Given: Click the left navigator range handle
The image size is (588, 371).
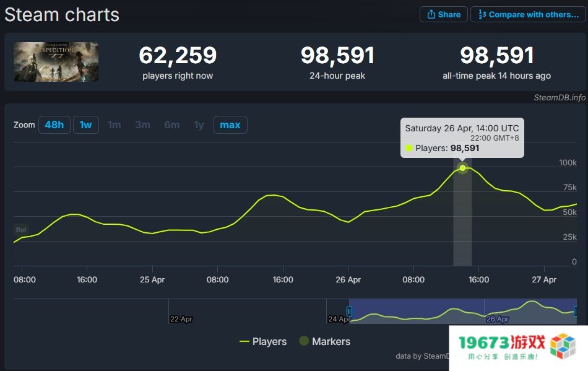Looking at the screenshot, I should [x=350, y=312].
